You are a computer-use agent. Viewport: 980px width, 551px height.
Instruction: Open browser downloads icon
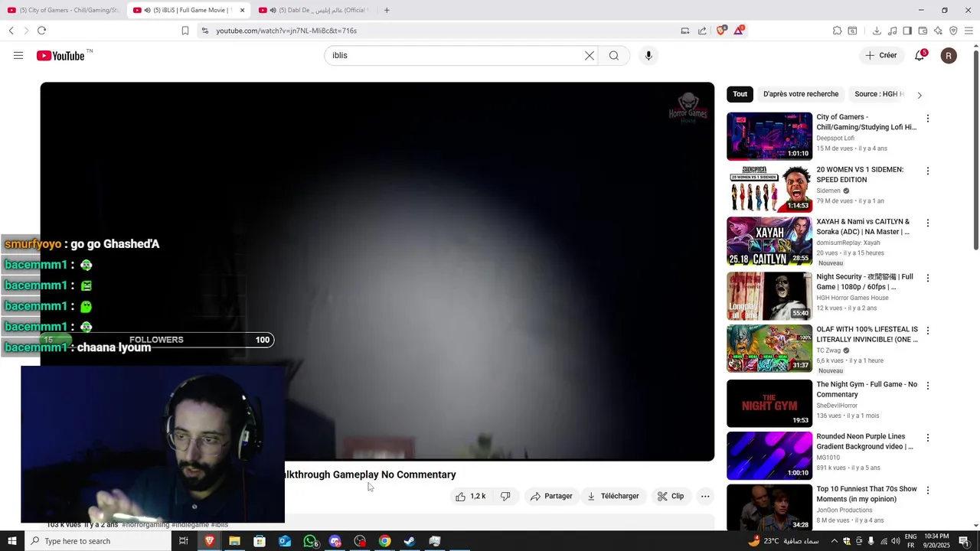877,31
